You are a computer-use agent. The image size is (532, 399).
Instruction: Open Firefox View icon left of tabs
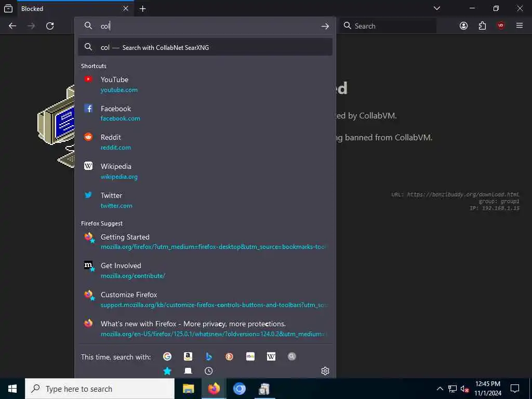(8, 9)
